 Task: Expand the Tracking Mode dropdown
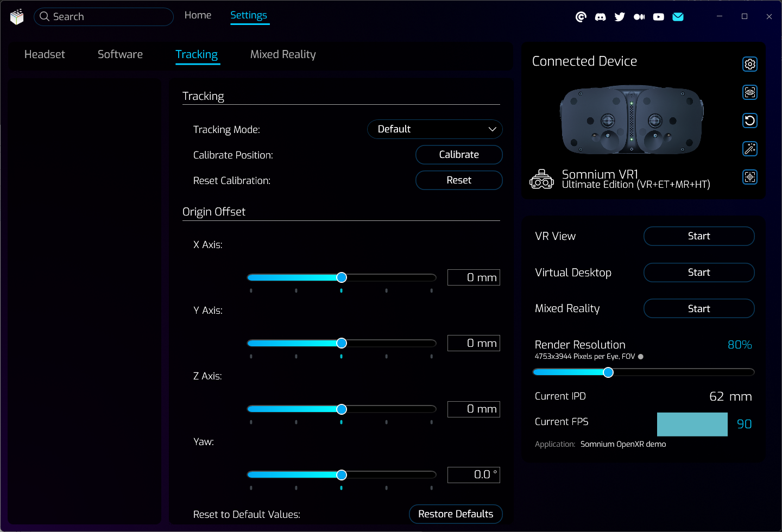coord(434,129)
